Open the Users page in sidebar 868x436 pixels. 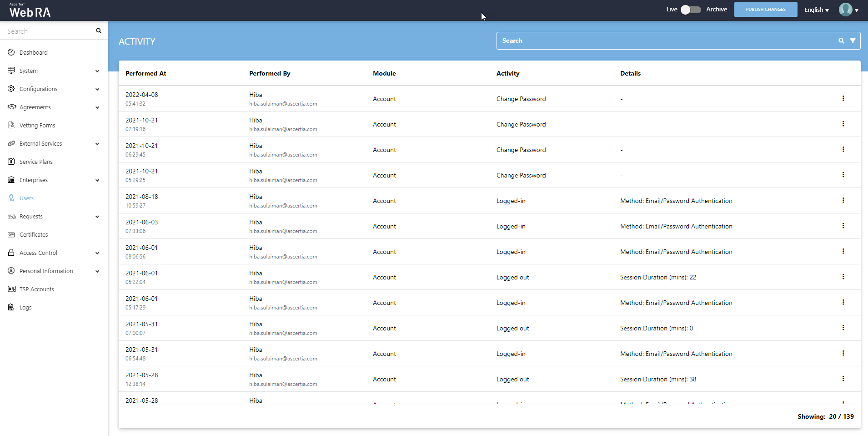(x=26, y=198)
